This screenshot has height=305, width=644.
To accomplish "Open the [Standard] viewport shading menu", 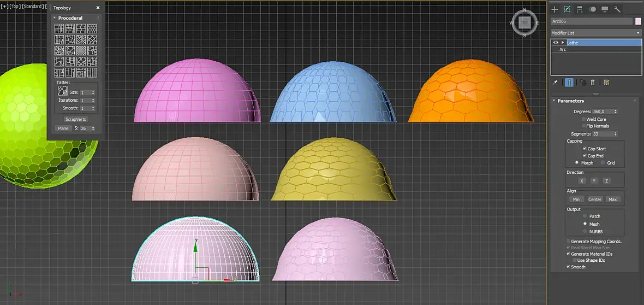I will 32,7.
